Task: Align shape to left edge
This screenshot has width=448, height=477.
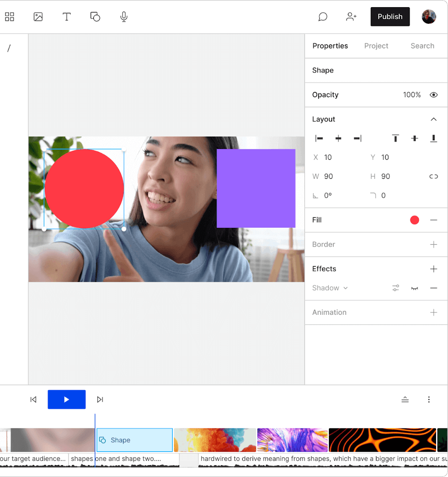Action: [319, 138]
